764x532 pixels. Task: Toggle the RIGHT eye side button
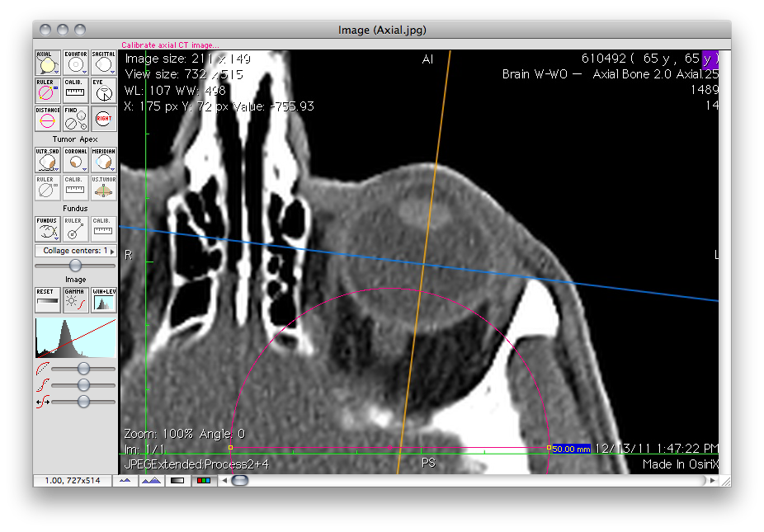tap(103, 119)
